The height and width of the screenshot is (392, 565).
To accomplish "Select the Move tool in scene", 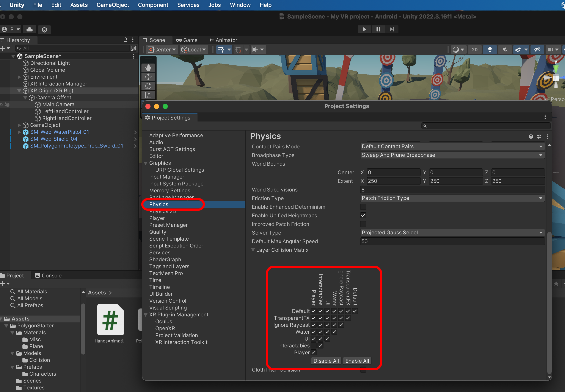I will point(148,77).
